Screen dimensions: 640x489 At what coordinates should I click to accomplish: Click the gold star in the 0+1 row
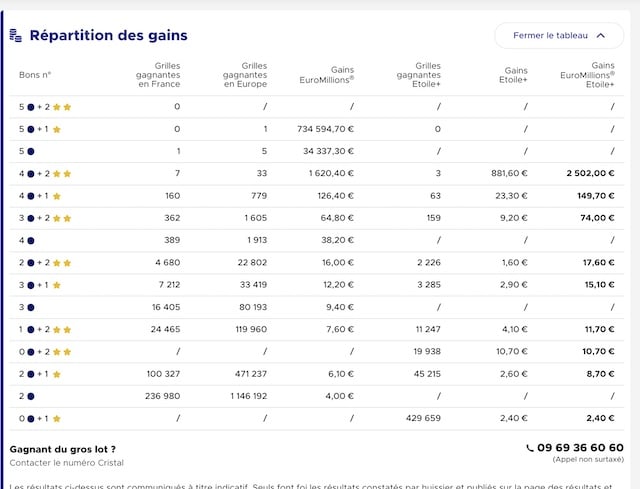57,419
